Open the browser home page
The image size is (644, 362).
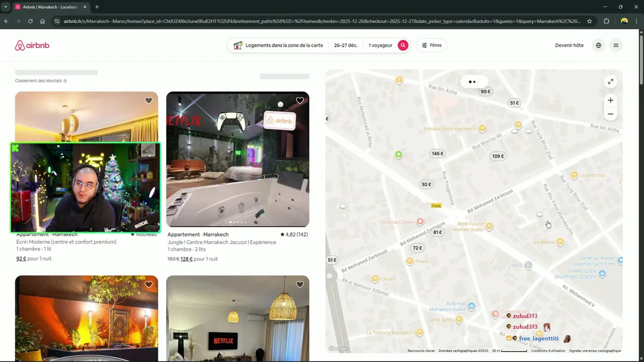[42, 21]
